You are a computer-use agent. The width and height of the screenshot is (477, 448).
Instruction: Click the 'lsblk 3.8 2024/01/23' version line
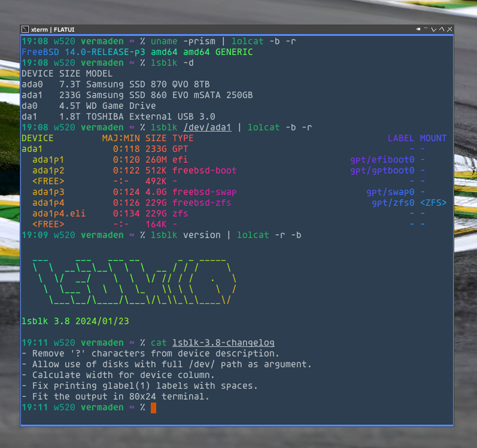pos(75,321)
